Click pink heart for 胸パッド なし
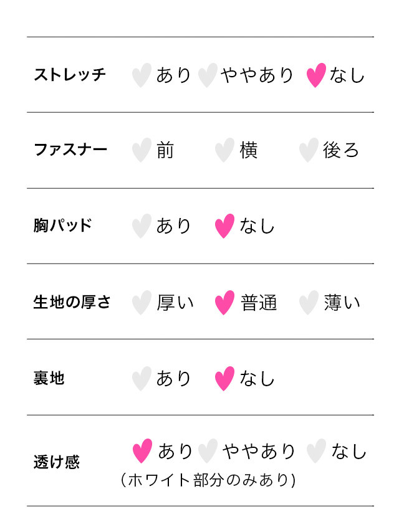 coord(224,226)
